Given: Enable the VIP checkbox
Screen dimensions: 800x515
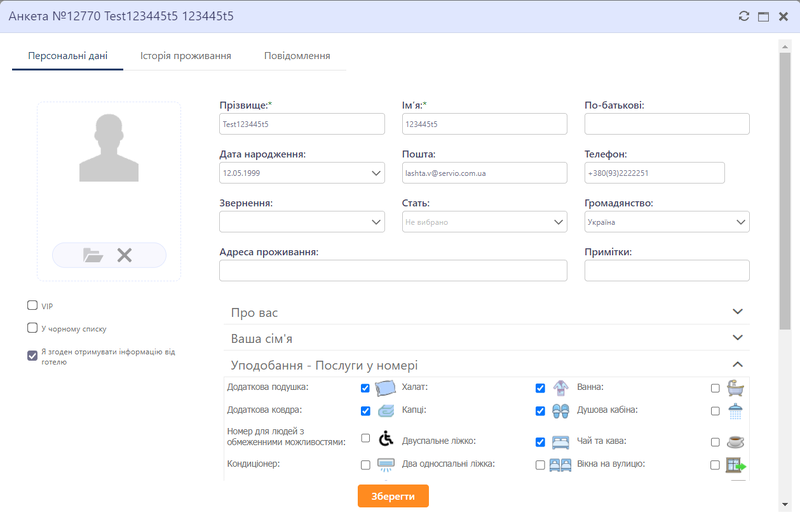Looking at the screenshot, I should coord(32,305).
